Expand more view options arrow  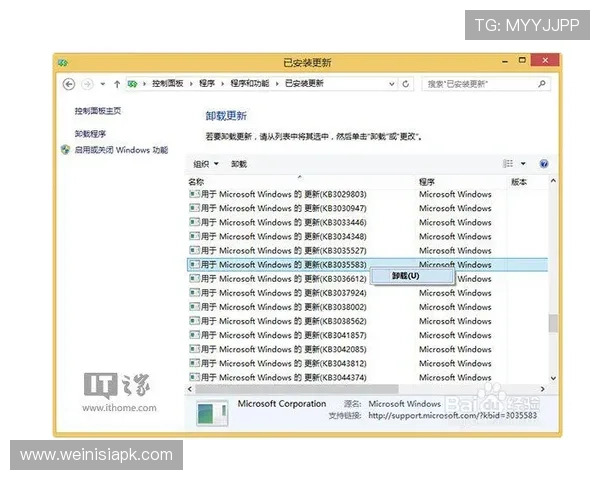(523, 164)
